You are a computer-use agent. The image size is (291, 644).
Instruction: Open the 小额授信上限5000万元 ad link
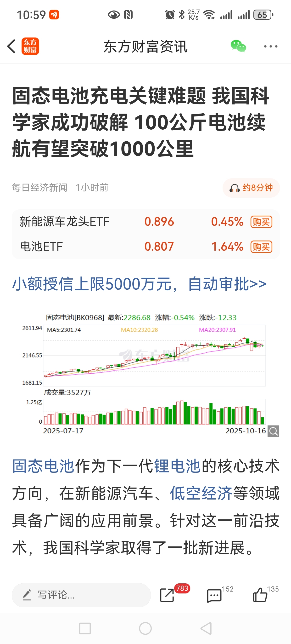click(x=139, y=284)
